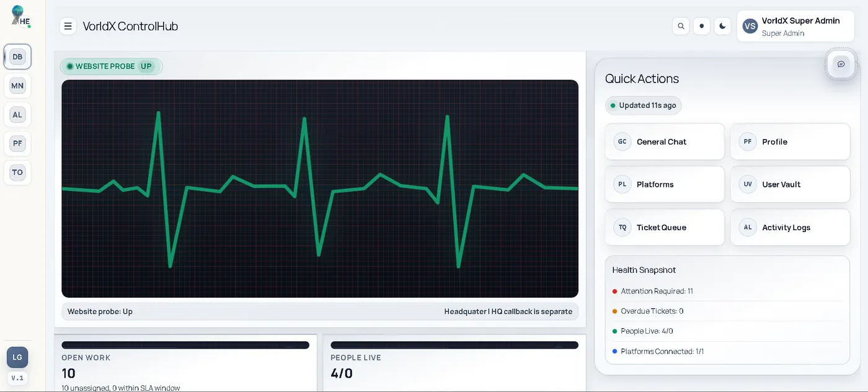Viewport: 868px width, 392px height.
Task: Click the VorldX ControlHub title
Action: [x=130, y=26]
